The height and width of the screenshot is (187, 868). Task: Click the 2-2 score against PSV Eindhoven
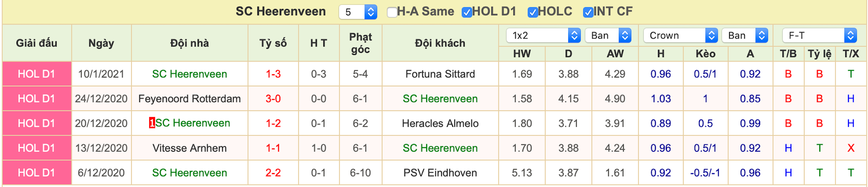coord(273,173)
